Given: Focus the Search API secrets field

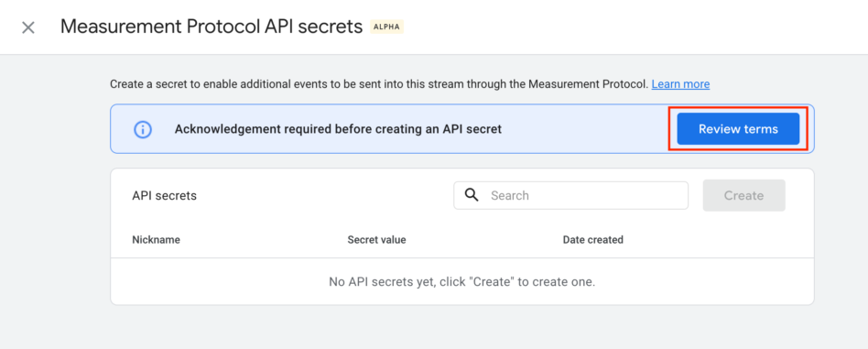Looking at the screenshot, I should 570,195.
